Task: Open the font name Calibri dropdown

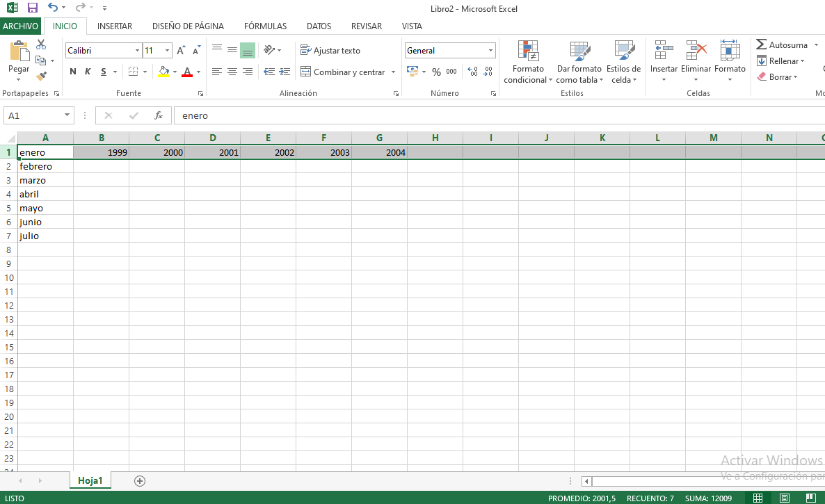Action: (x=137, y=51)
